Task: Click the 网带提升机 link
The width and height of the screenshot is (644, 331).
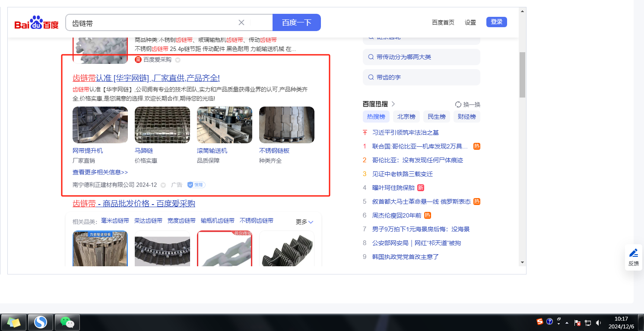Action: click(88, 151)
